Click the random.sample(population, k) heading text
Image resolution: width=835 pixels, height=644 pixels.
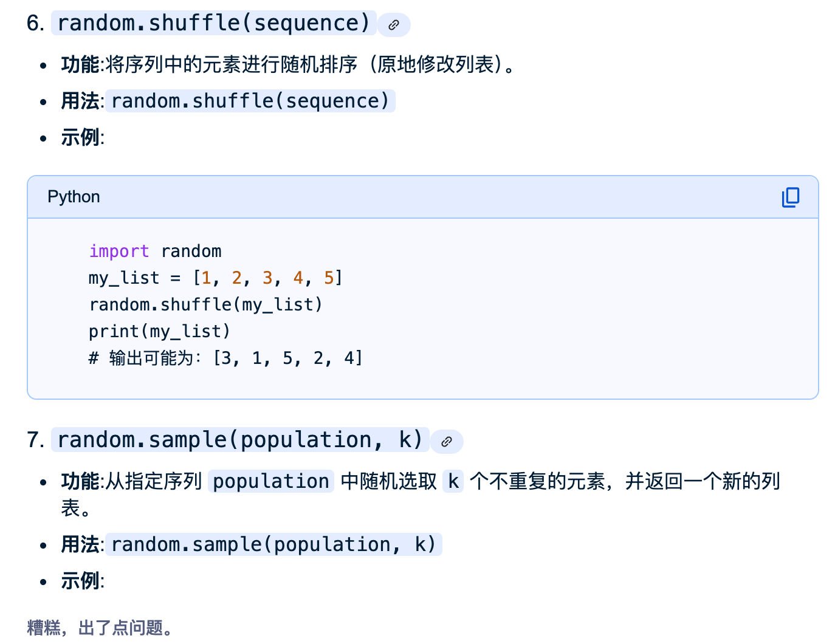coord(240,440)
